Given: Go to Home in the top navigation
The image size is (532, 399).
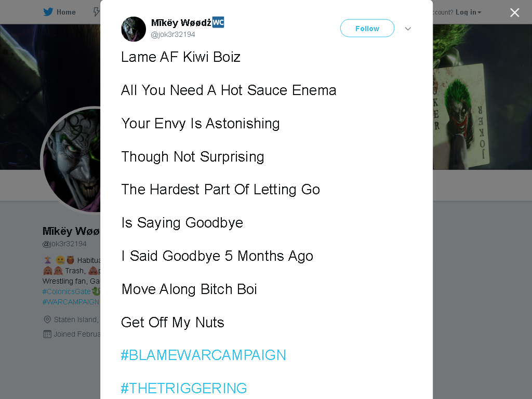Looking at the screenshot, I should coord(66,12).
